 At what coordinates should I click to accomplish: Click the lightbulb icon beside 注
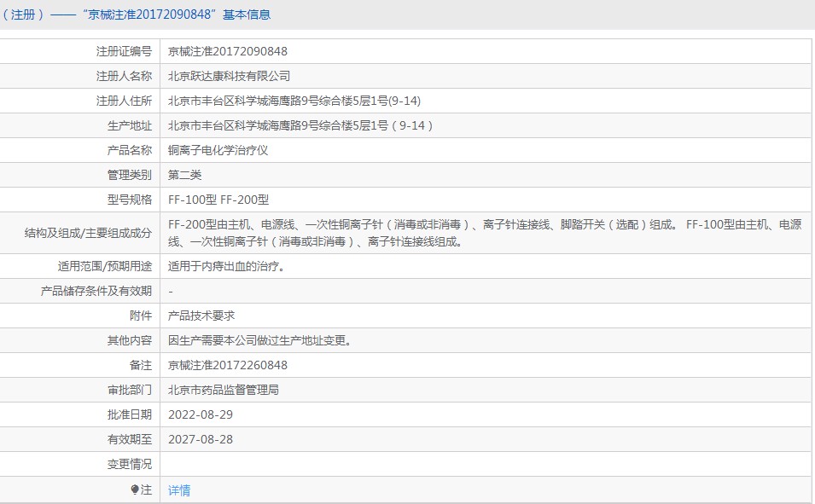(135, 490)
